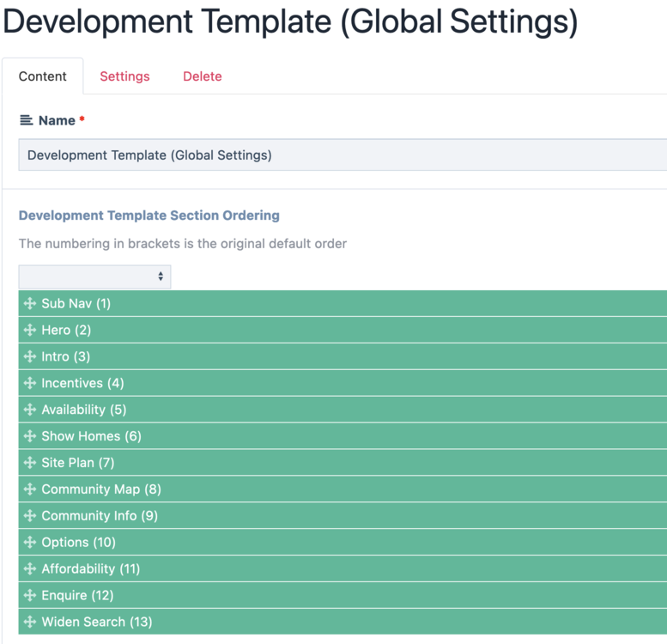667x644 pixels.
Task: Click the drag icon next to Incentives
Action: pyautogui.click(x=30, y=383)
